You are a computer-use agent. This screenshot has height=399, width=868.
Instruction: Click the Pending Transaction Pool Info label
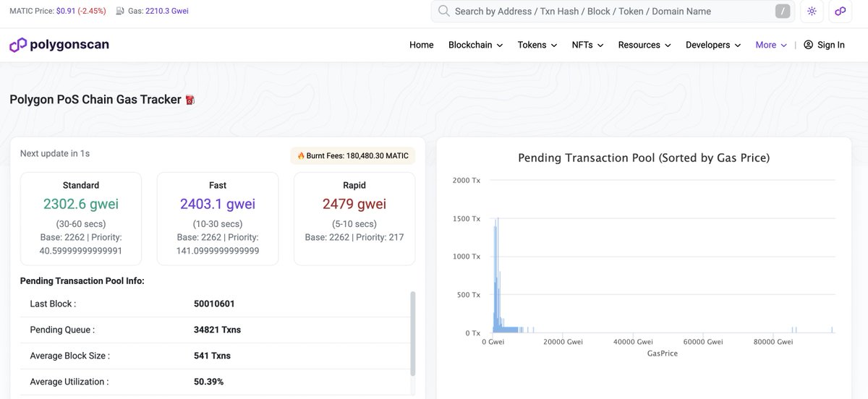pos(82,280)
